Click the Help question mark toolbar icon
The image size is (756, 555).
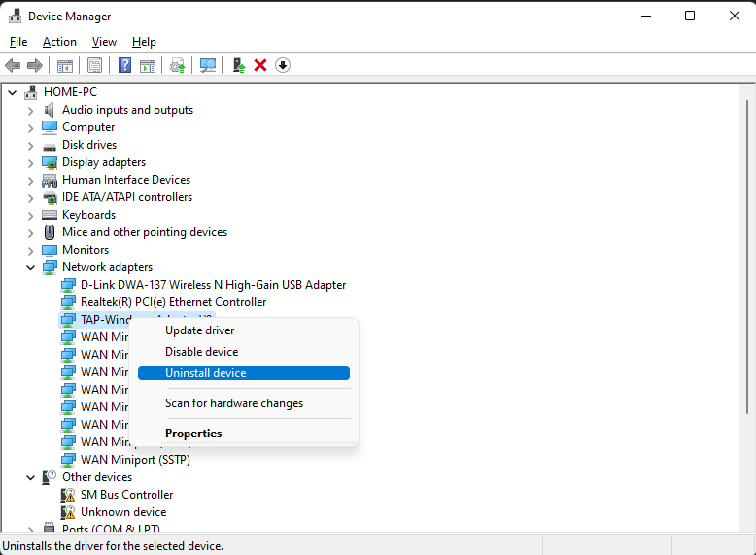pyautogui.click(x=124, y=65)
